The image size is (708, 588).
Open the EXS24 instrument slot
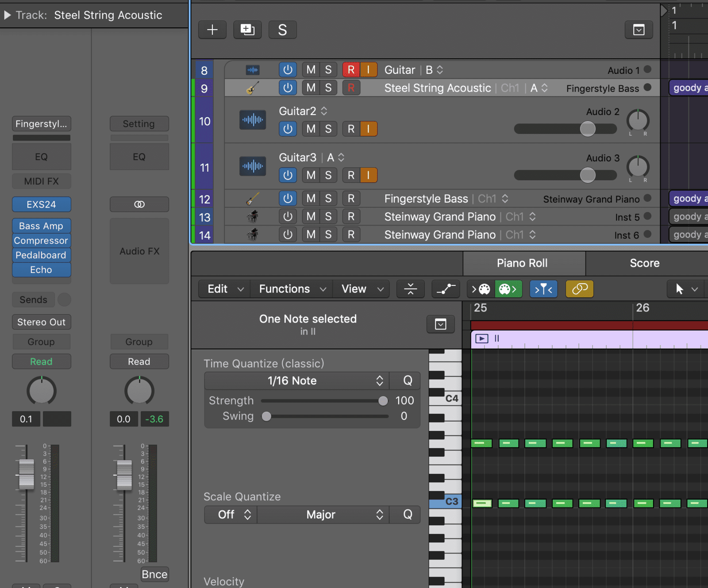41,204
